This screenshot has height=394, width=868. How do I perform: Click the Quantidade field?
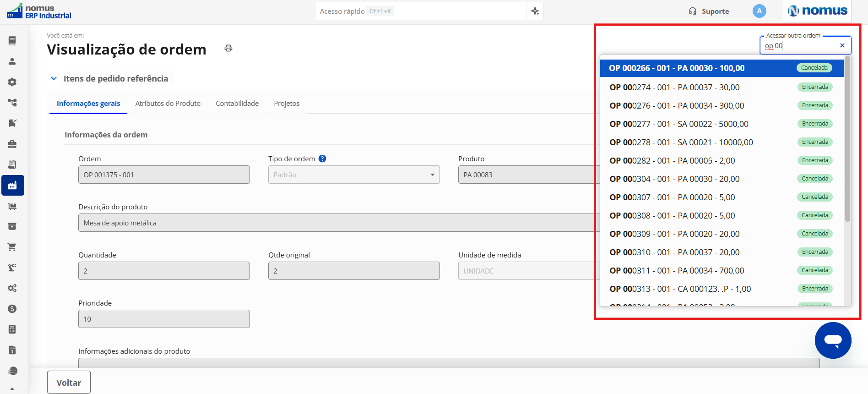point(164,271)
